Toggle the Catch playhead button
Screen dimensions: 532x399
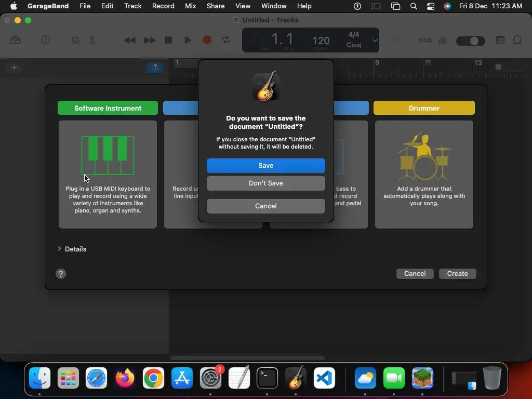tap(155, 68)
